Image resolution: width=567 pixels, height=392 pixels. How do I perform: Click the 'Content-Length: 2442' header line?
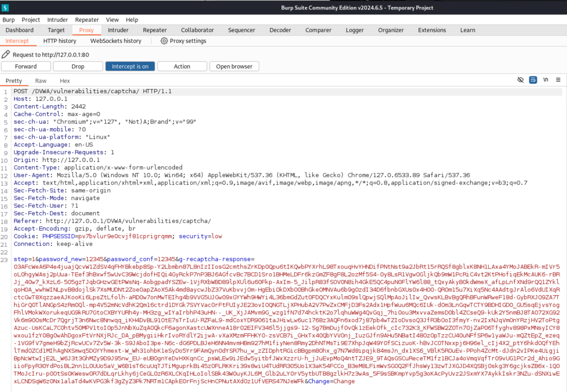(49, 107)
